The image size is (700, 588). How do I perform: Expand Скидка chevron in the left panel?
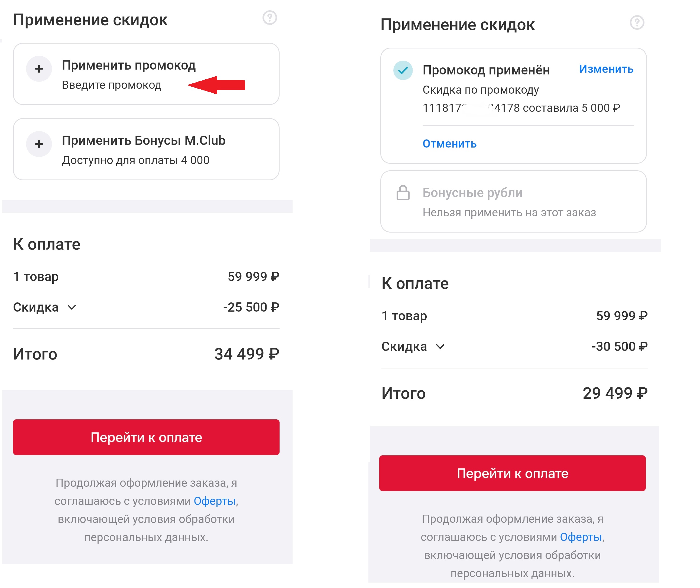point(72,307)
